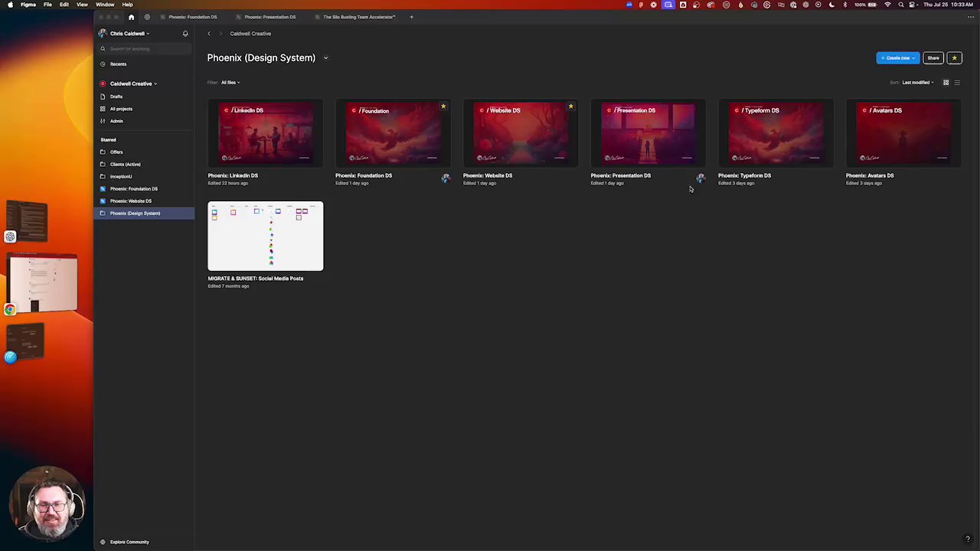Screen dimensions: 980x551
Task: Open MIGRATE & SUNSET: Social Media Posts thumbnail
Action: pos(266,236)
